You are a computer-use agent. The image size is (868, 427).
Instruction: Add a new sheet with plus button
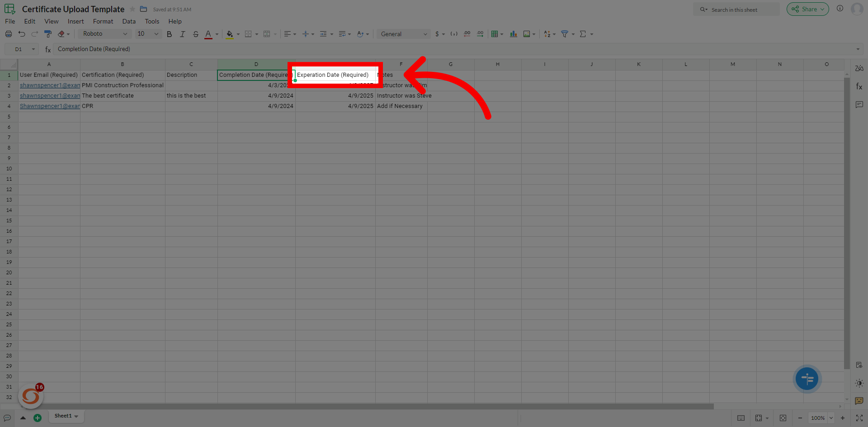point(38,418)
